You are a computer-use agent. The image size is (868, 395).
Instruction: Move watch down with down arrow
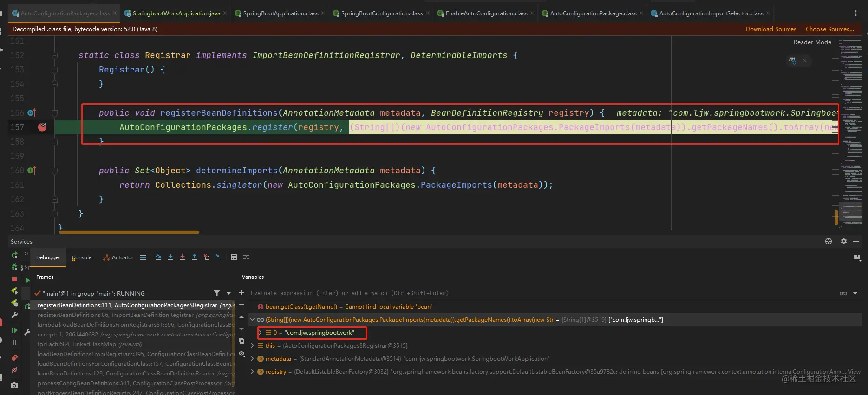[241, 329]
